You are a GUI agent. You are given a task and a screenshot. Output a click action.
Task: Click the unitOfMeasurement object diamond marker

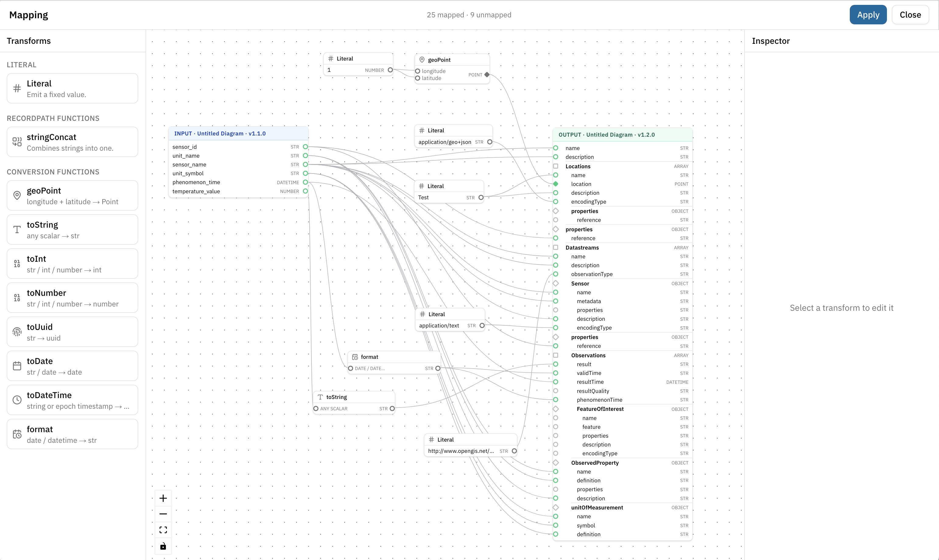pyautogui.click(x=556, y=508)
